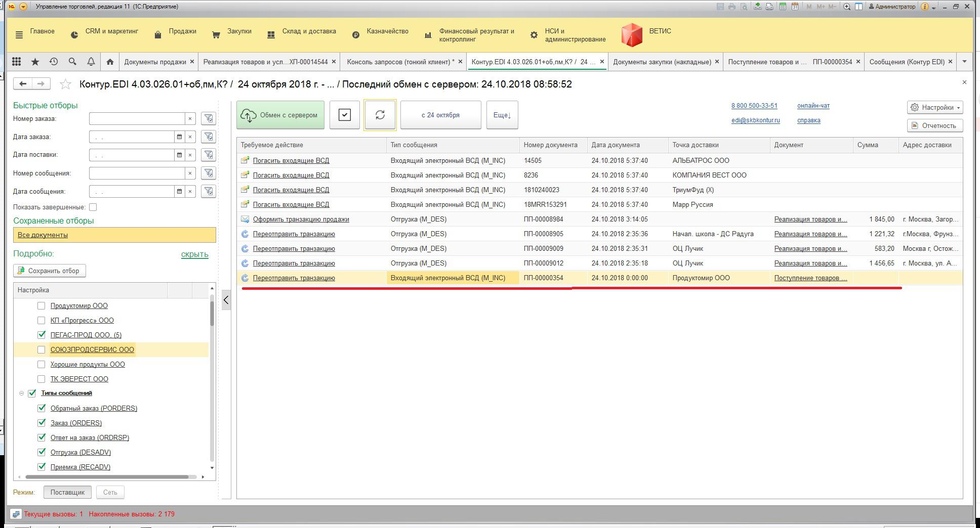This screenshot has width=980, height=528.
Task: Click Сохранить отбор button
Action: [x=50, y=271]
